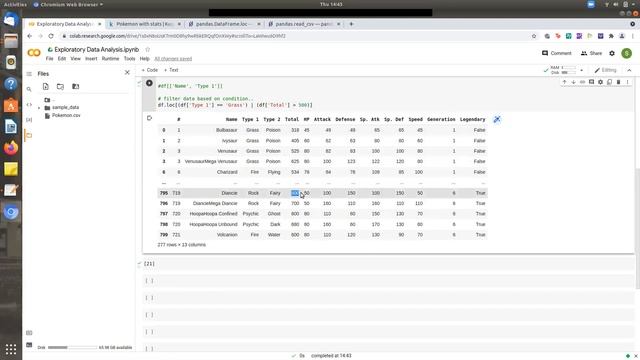
Task: Click All changes saved link
Action: click(173, 59)
